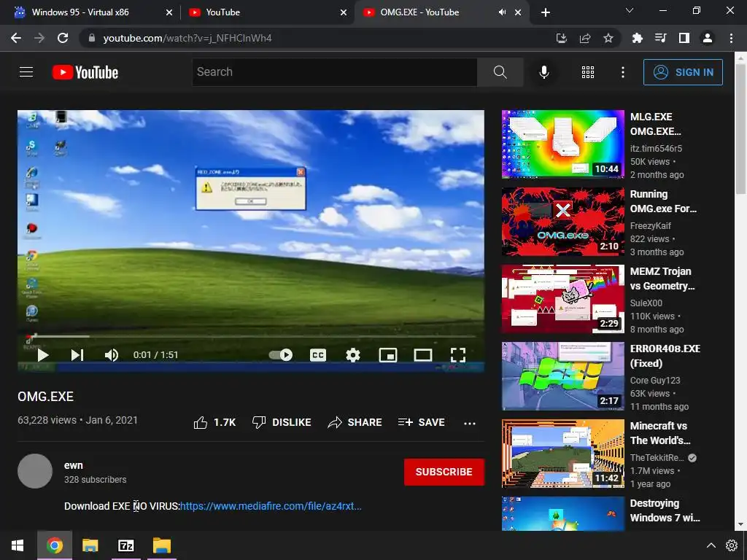Mute the video player volume
Image resolution: width=747 pixels, height=560 pixels.
[111, 355]
